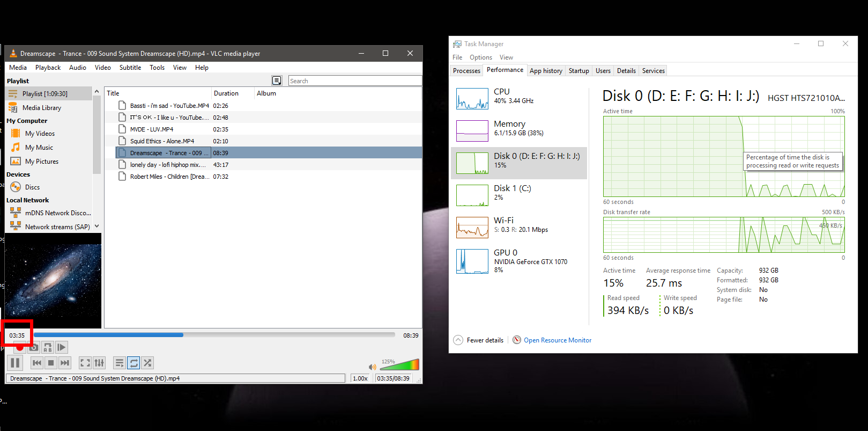The height and width of the screenshot is (431, 868).
Task: Mute audio via speaker icon
Action: coord(372,367)
